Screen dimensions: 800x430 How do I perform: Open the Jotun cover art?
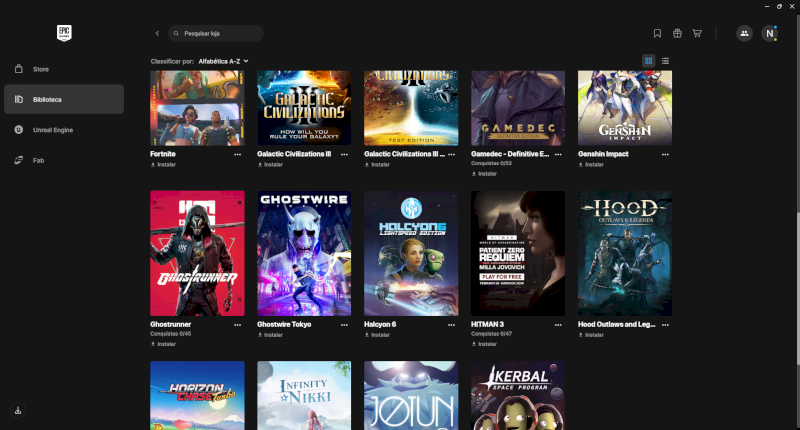point(411,396)
